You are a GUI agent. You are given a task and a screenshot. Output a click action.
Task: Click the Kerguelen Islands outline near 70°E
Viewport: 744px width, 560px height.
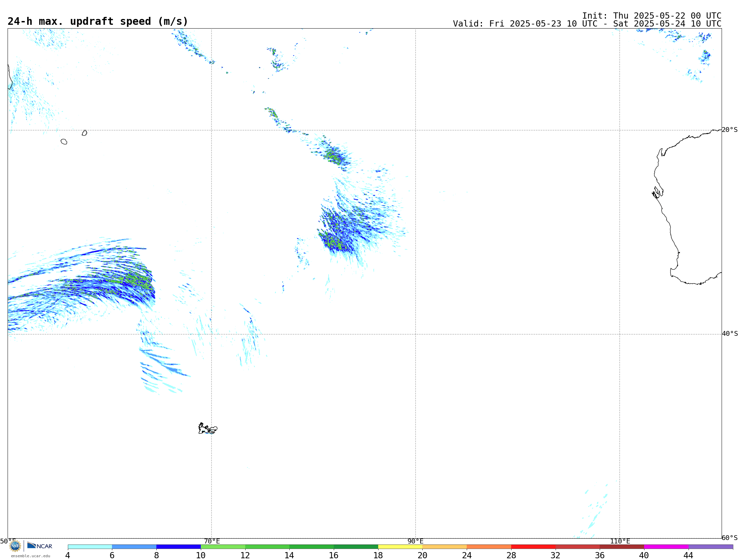pyautogui.click(x=208, y=428)
